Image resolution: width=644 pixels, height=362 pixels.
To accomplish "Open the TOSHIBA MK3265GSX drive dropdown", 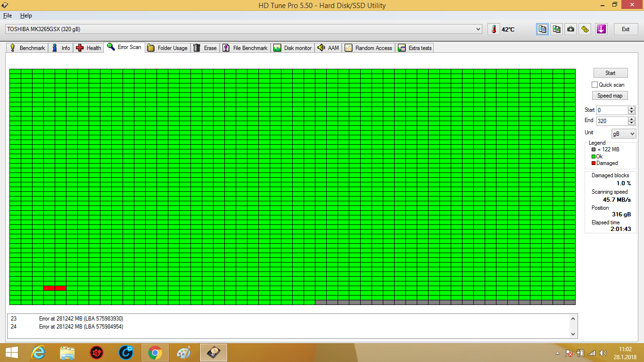I will (x=479, y=29).
